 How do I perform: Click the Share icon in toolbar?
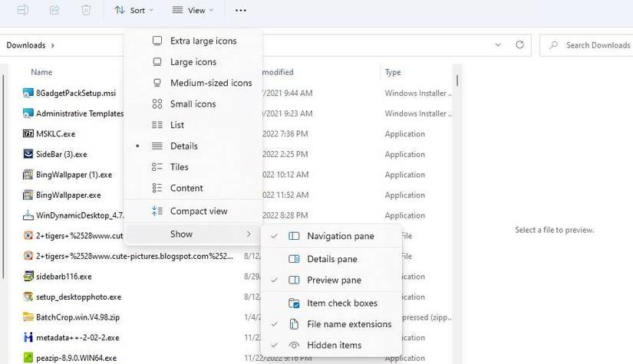[x=54, y=10]
